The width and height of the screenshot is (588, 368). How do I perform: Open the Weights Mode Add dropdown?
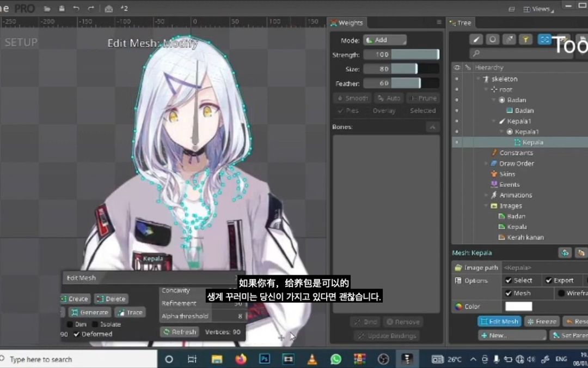point(385,40)
